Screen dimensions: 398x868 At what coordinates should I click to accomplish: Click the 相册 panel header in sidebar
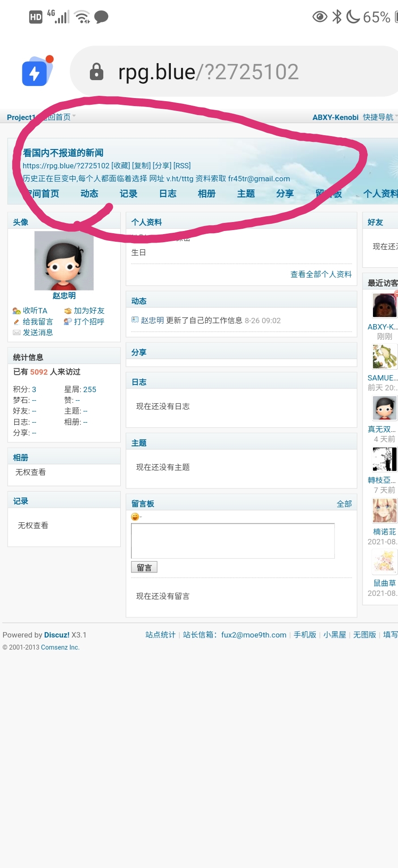tap(21, 458)
